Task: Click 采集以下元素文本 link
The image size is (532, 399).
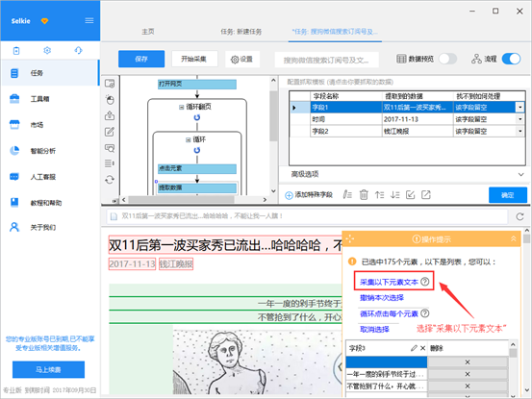Action: click(389, 282)
